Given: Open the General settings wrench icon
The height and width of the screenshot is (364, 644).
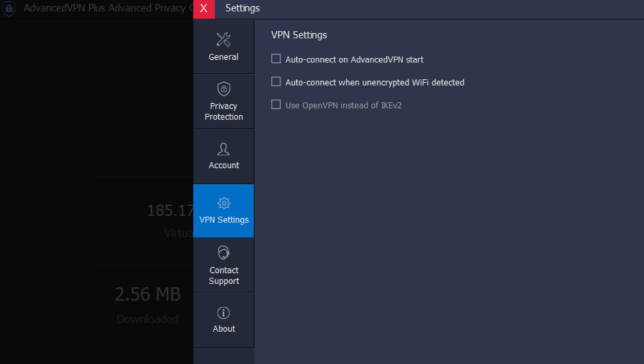Looking at the screenshot, I should coord(223,40).
